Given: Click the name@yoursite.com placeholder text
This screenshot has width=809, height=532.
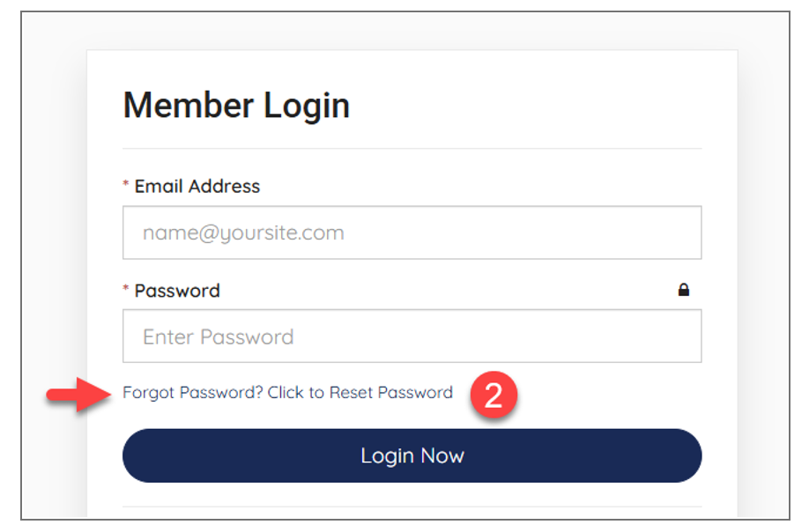Looking at the screenshot, I should tap(243, 233).
